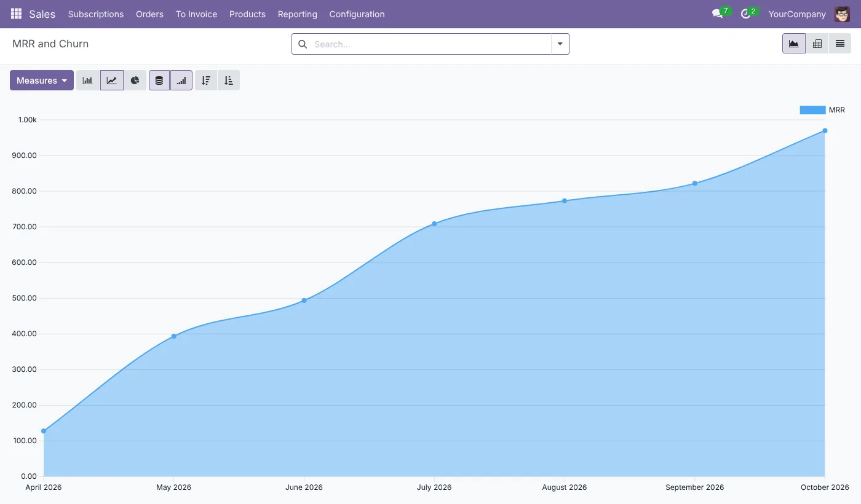Image resolution: width=861 pixels, height=504 pixels.
Task: Go to the Sales app home
Action: (x=42, y=14)
